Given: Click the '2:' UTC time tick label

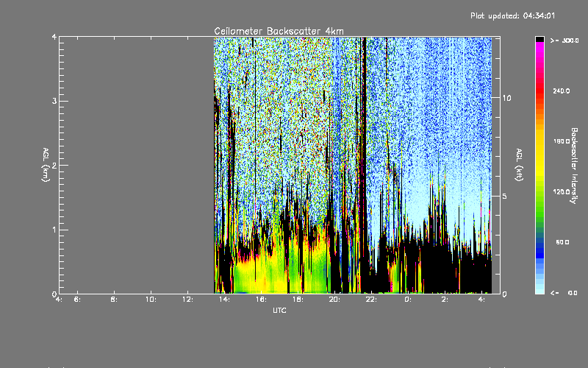Looking at the screenshot, I should click(445, 300).
